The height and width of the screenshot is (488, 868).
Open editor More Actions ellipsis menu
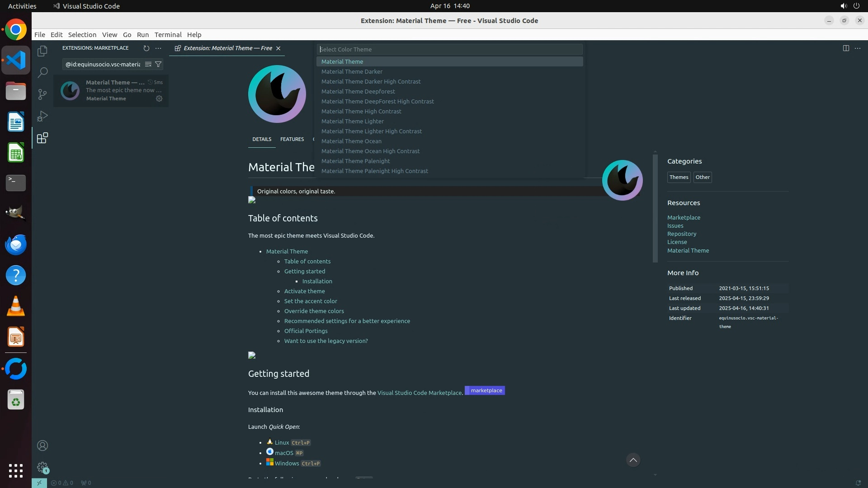pos(858,48)
